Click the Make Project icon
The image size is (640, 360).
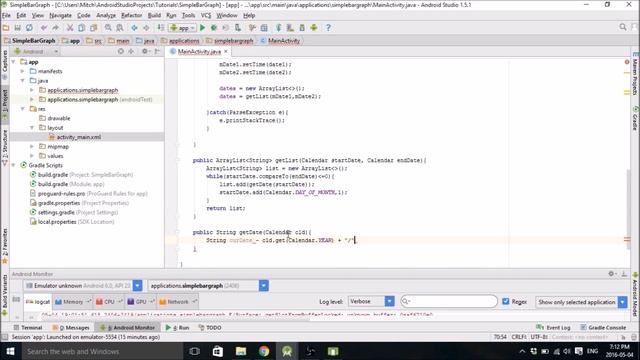(161, 28)
